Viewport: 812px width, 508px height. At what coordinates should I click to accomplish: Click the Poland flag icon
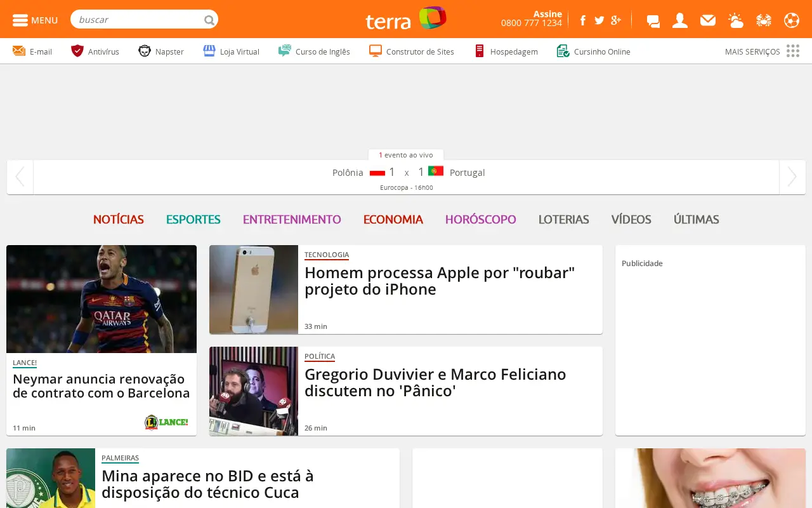tap(377, 173)
